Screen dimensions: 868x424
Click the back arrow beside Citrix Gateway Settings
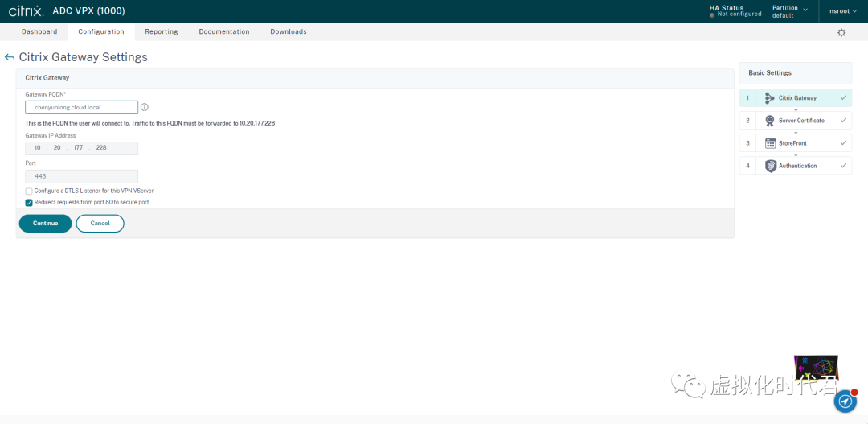click(x=10, y=58)
